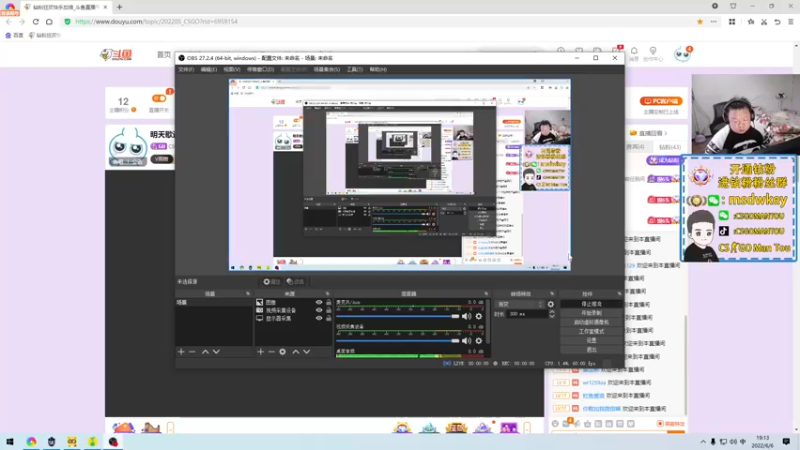The image size is (800, 450).
Task: Increase the transition duration with the up stepper
Action: tap(552, 312)
